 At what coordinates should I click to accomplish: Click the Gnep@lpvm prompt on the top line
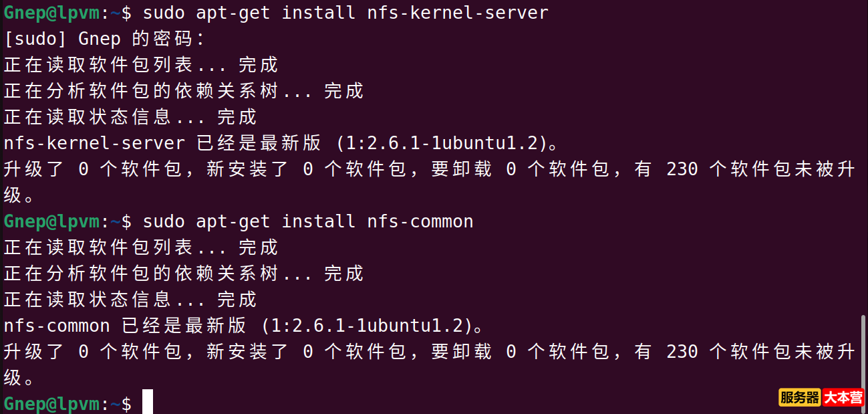(53, 13)
